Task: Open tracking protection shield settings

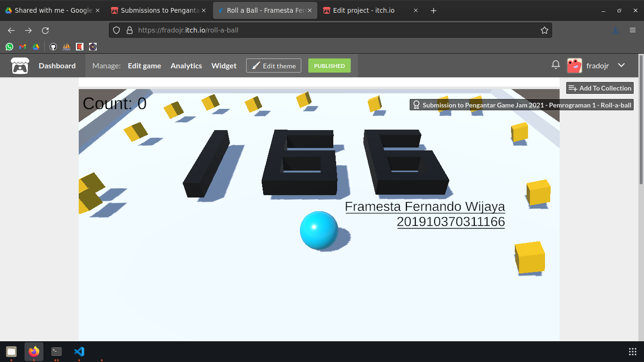Action: pos(116,30)
